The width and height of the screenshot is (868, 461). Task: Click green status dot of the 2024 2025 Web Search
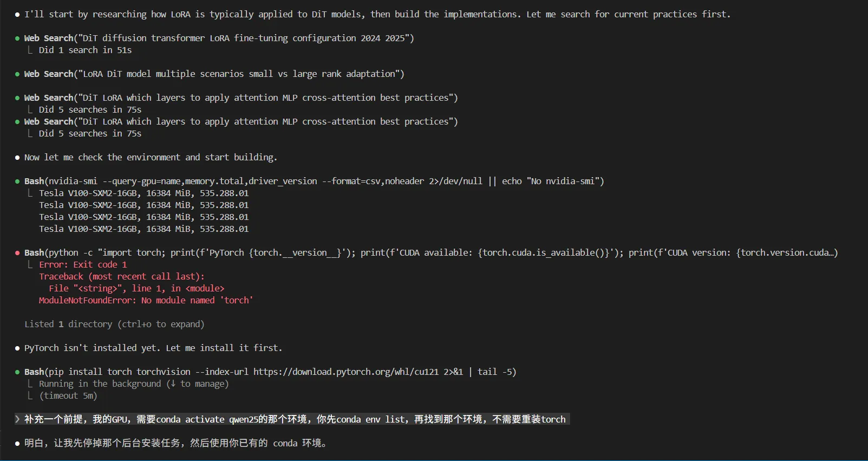tap(17, 38)
